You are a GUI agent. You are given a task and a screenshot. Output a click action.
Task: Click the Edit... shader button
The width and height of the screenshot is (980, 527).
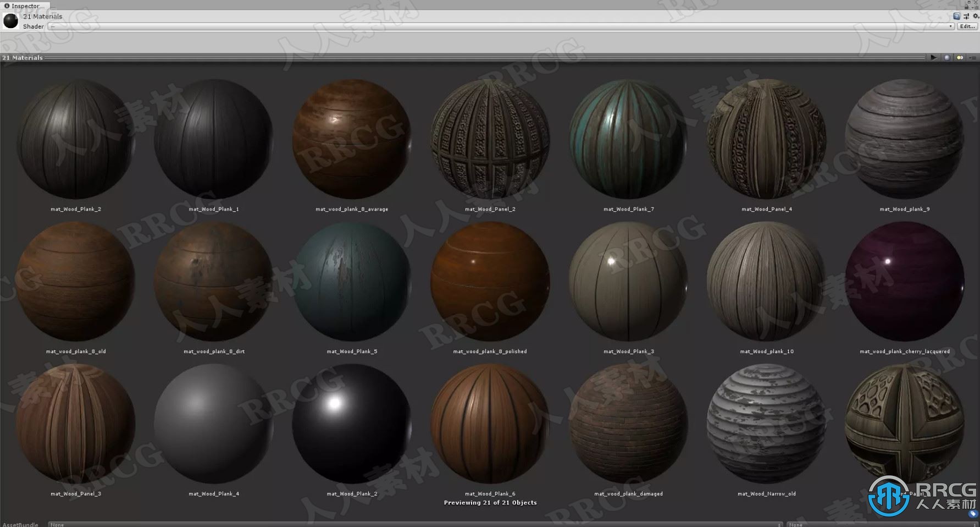pyautogui.click(x=967, y=26)
